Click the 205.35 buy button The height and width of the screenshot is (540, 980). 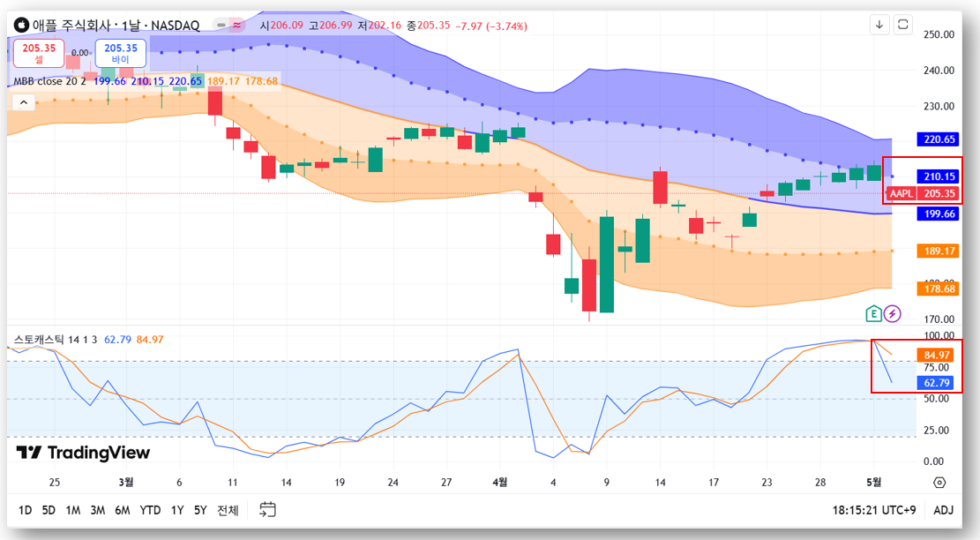tap(121, 53)
